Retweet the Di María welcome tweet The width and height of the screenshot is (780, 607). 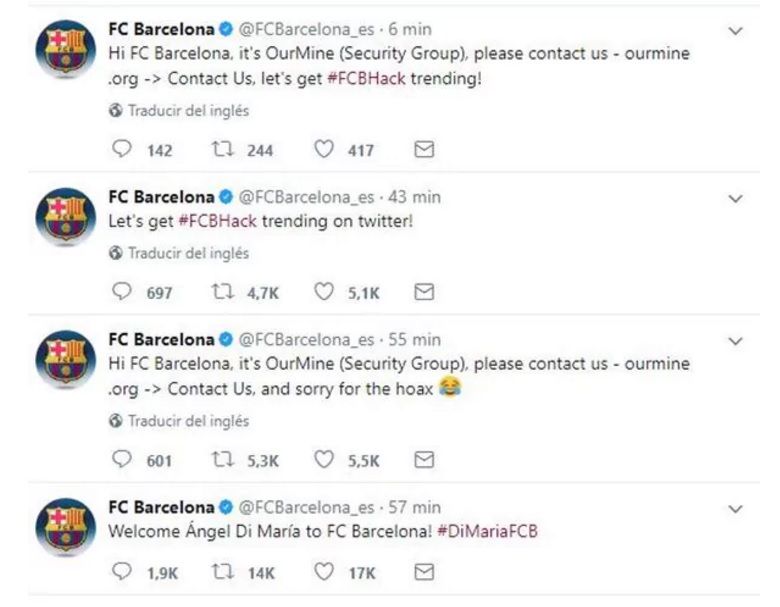pos(222,572)
